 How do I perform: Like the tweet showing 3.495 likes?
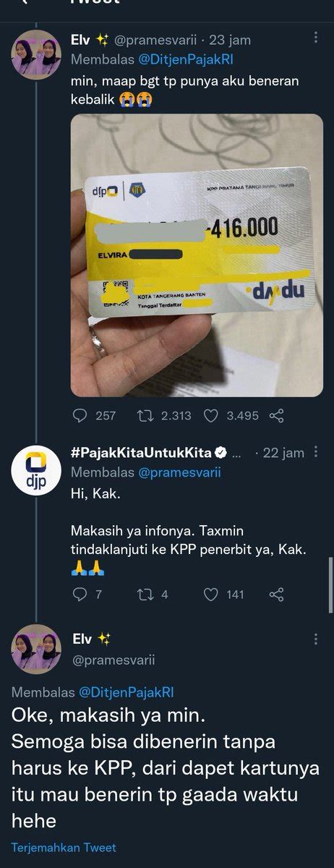(x=211, y=415)
